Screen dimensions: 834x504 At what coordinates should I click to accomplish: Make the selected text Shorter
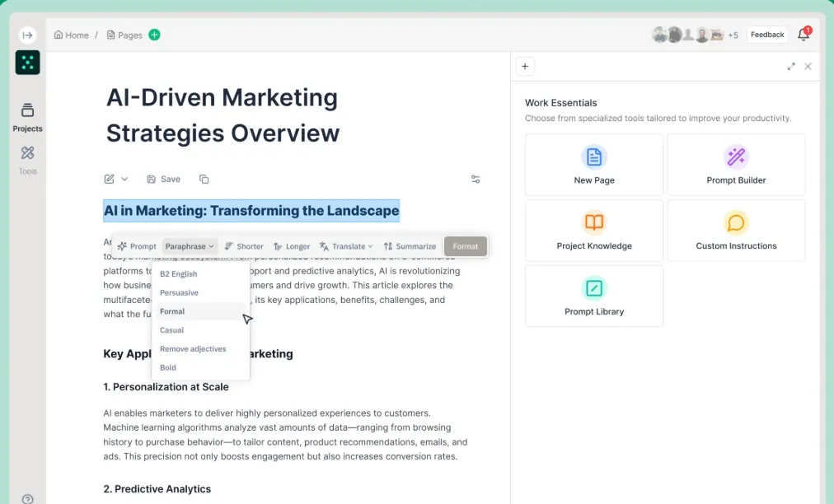(x=244, y=246)
